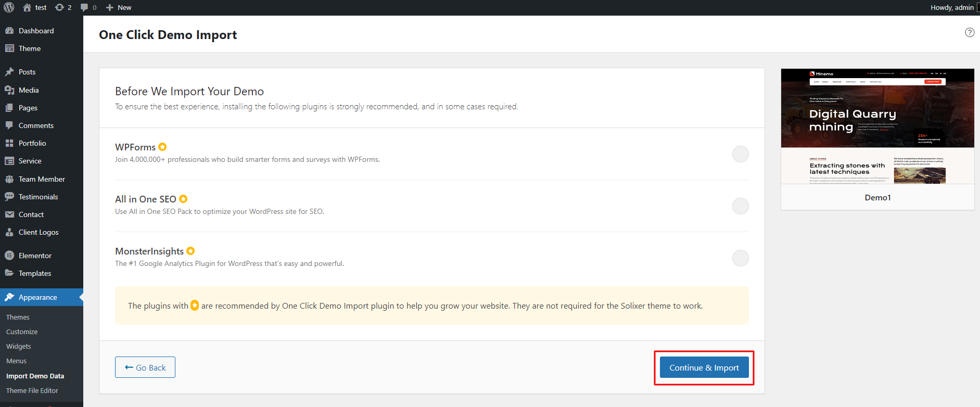Click the Dashboard gauge icon
The height and width of the screenshot is (407, 980).
point(9,31)
